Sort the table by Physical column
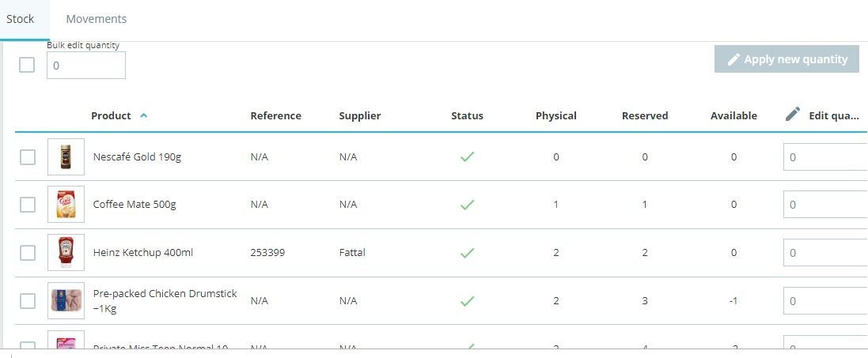Screen dimensions: 868x358 coord(555,115)
